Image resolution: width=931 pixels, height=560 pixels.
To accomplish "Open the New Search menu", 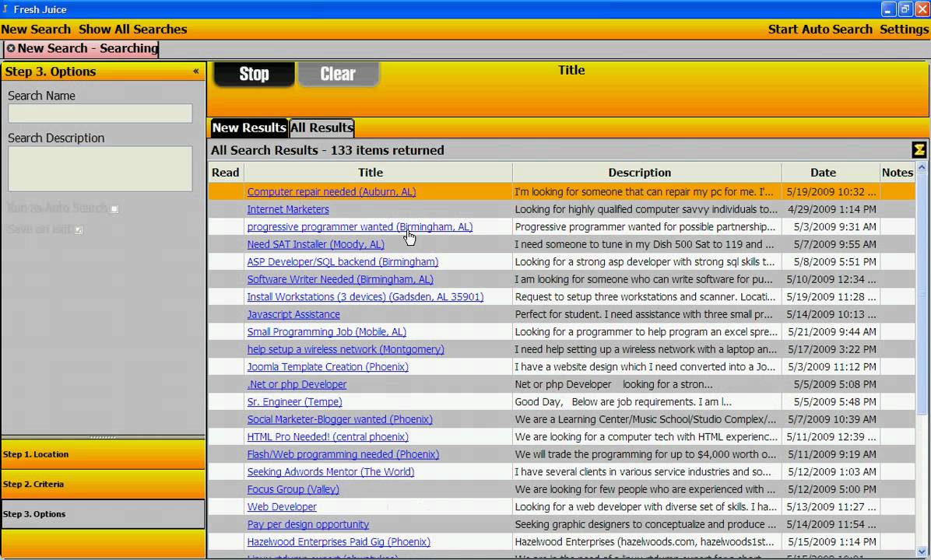I will pyautogui.click(x=36, y=29).
